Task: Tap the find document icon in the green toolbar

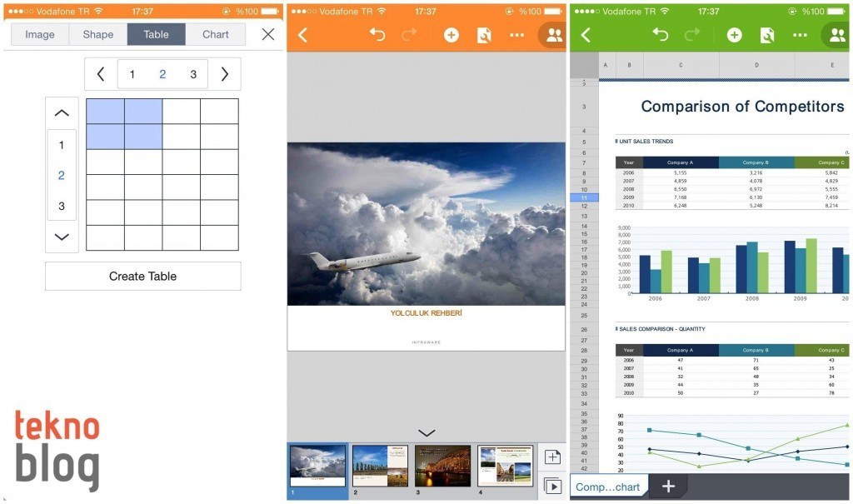Action: [x=767, y=35]
